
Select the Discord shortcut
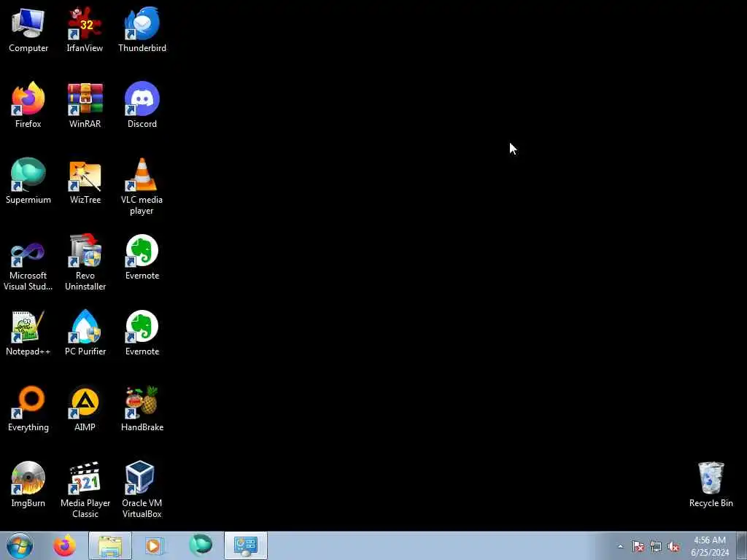(x=142, y=105)
